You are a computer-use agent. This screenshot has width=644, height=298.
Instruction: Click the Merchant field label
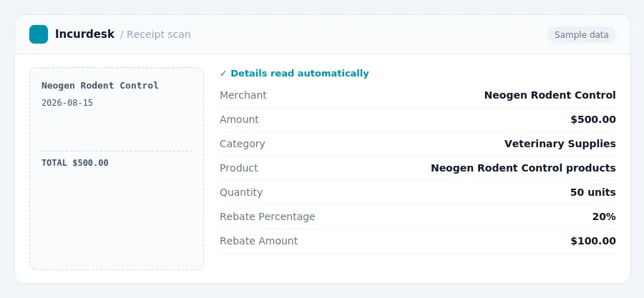(x=243, y=95)
